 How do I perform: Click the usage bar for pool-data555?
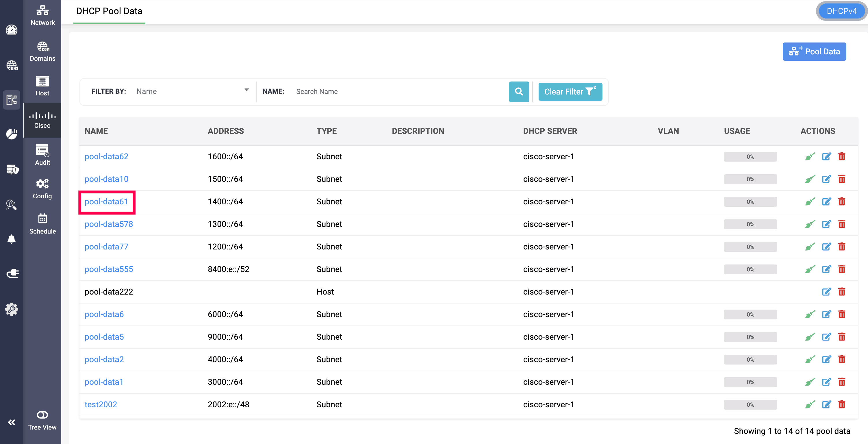click(x=750, y=269)
